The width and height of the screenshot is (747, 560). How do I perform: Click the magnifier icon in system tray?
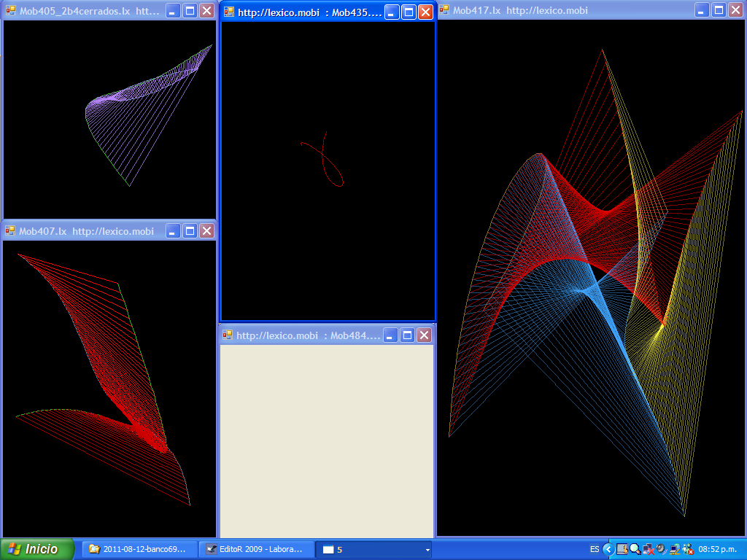635,549
